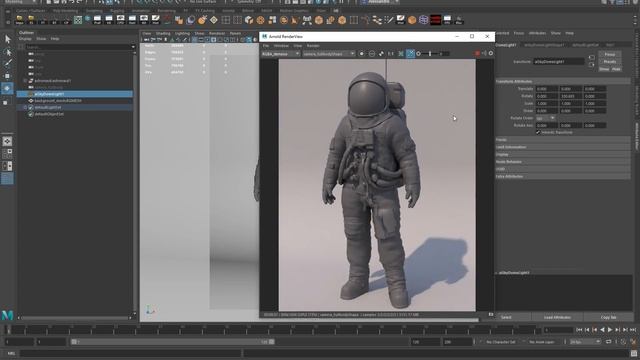Click the purple wireframe sphere shelf icon
Screen dimensions: 640x360
pos(424,20)
